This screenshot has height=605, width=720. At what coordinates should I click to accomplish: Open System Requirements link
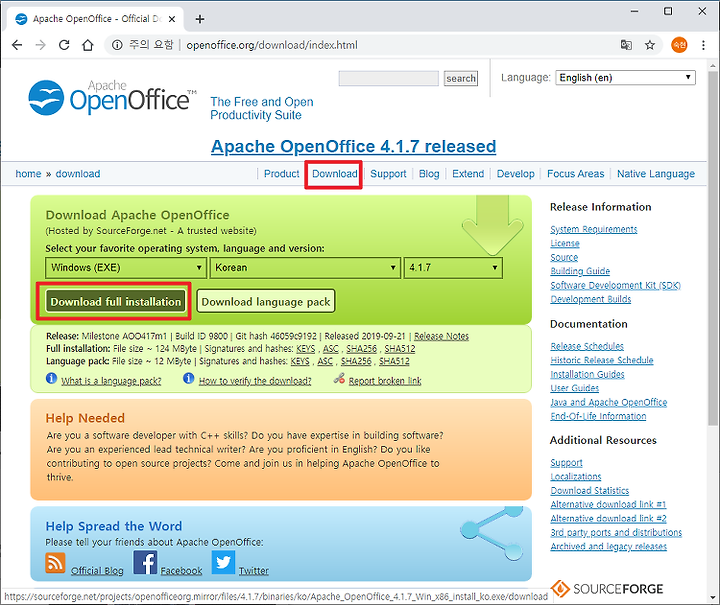[x=594, y=229]
